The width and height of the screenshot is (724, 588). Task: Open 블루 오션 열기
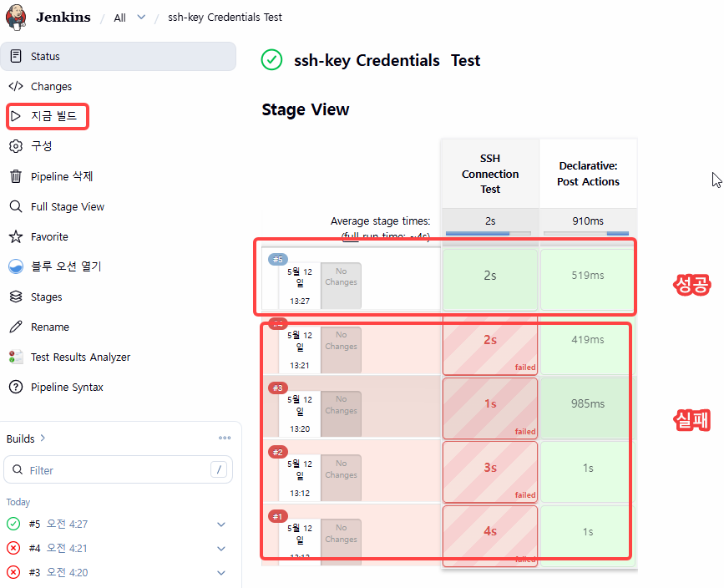coord(119,266)
